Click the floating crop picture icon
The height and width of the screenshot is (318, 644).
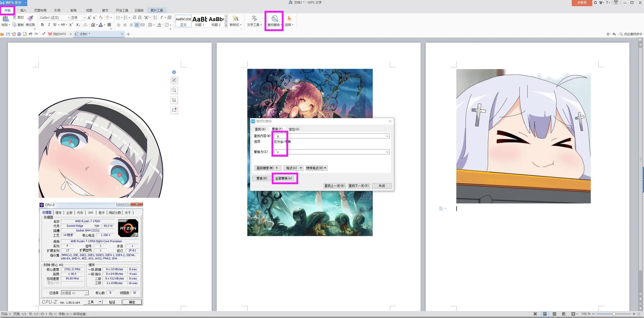[x=174, y=100]
